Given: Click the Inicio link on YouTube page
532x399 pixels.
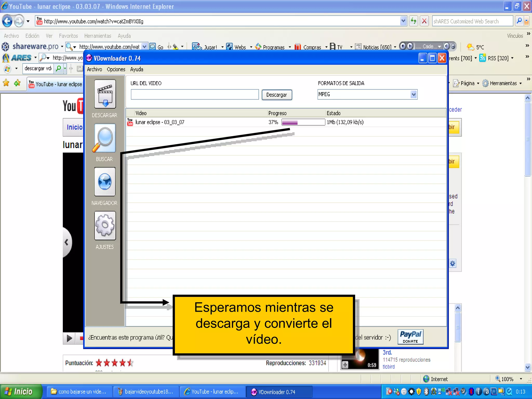Looking at the screenshot, I should pyautogui.click(x=75, y=127).
